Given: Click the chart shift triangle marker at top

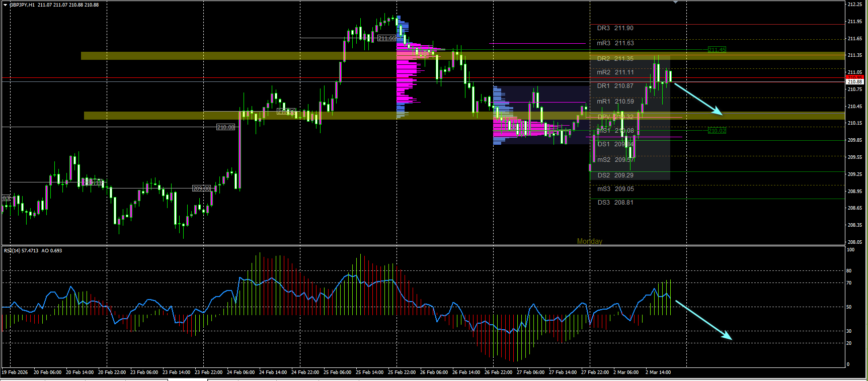Looking at the screenshot, I should pos(676,3).
